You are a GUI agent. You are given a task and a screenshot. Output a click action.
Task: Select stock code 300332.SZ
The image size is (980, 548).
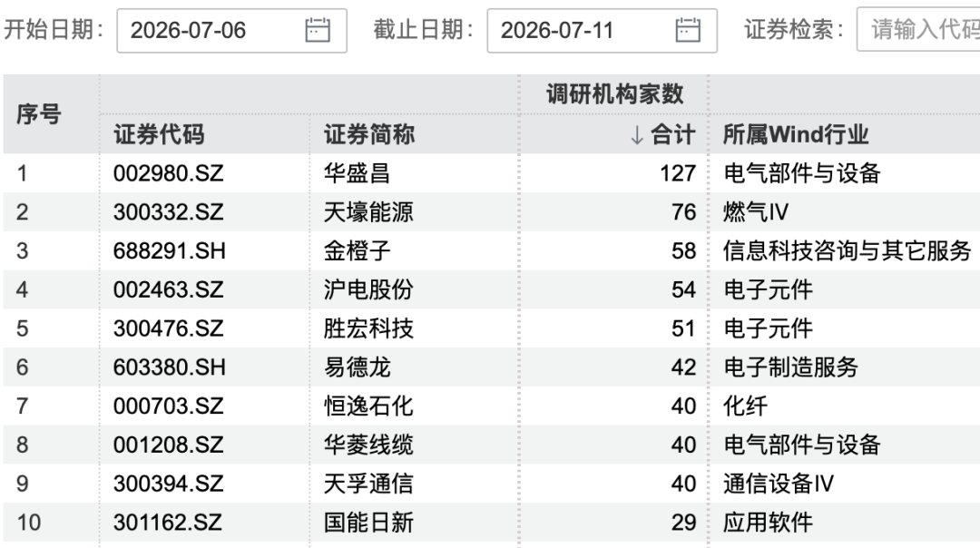168,211
